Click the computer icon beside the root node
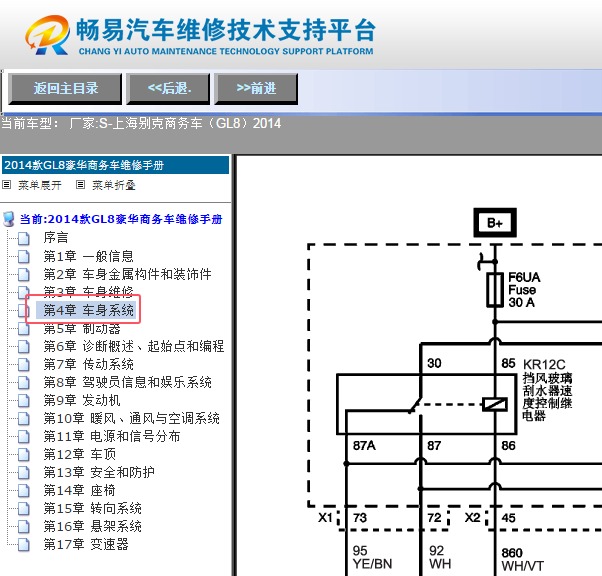 [x=8, y=219]
